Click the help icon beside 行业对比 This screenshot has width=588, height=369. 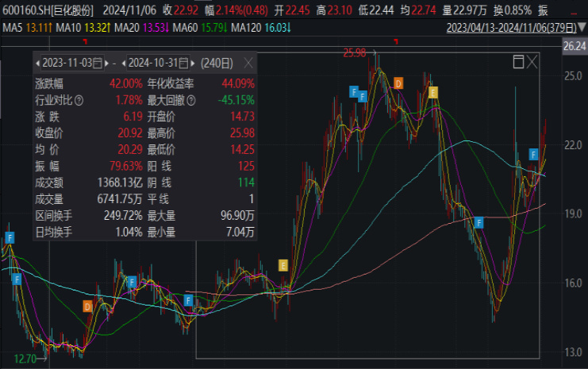(79, 100)
